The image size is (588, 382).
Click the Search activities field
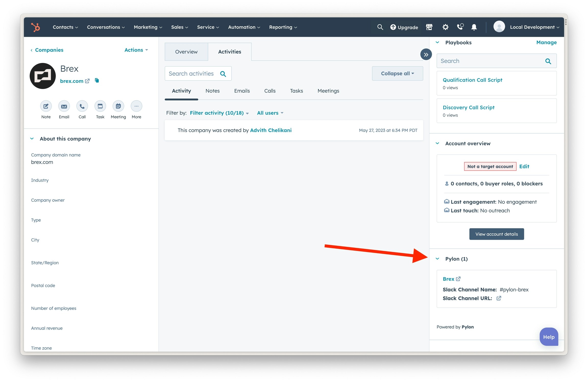coord(191,74)
